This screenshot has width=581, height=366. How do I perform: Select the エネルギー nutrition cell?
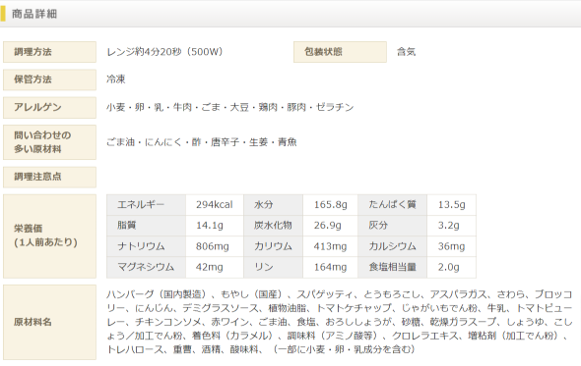click(146, 205)
